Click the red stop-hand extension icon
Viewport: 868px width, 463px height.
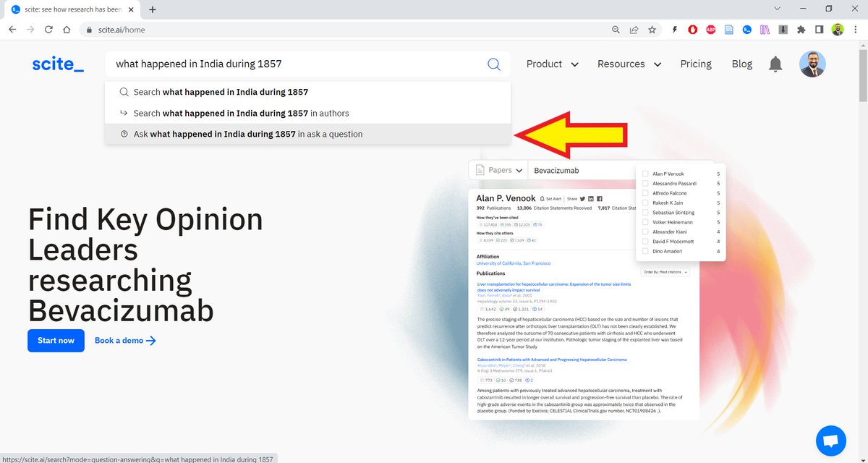(x=692, y=30)
